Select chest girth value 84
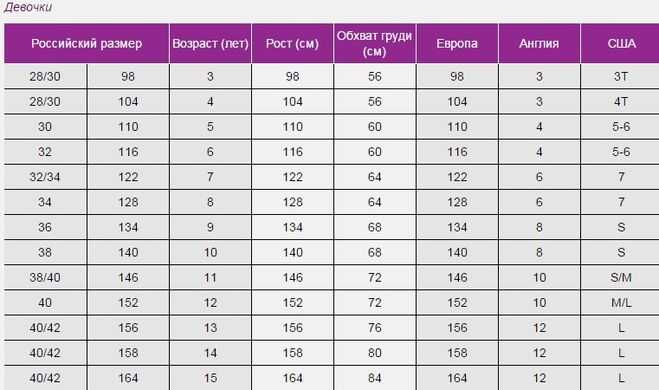The image size is (659, 390). [x=374, y=378]
